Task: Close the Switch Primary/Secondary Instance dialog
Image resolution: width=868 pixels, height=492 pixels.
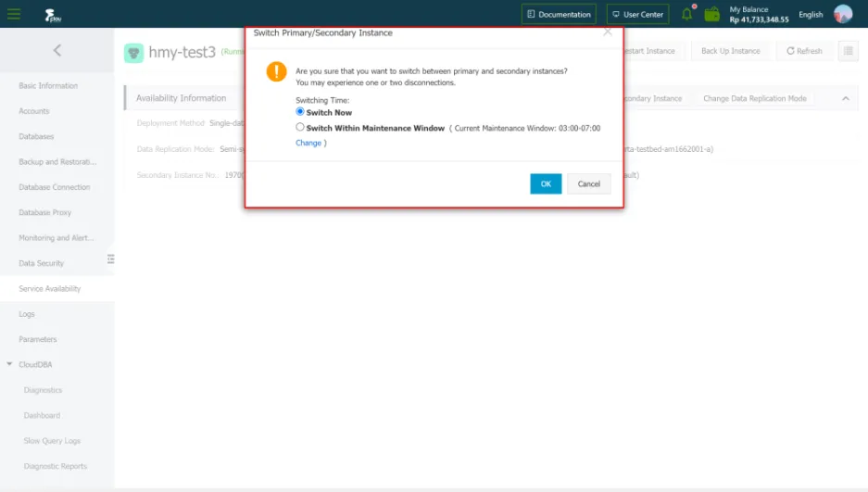Action: point(608,32)
